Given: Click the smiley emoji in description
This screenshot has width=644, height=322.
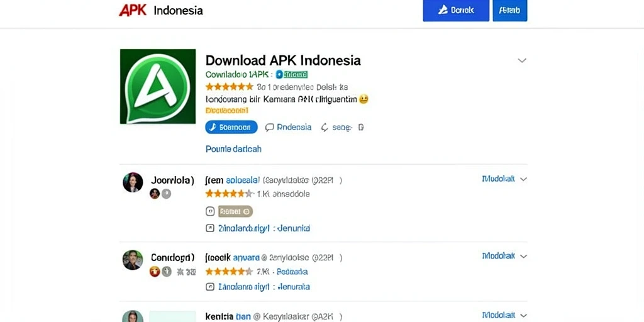Looking at the screenshot, I should [x=364, y=99].
